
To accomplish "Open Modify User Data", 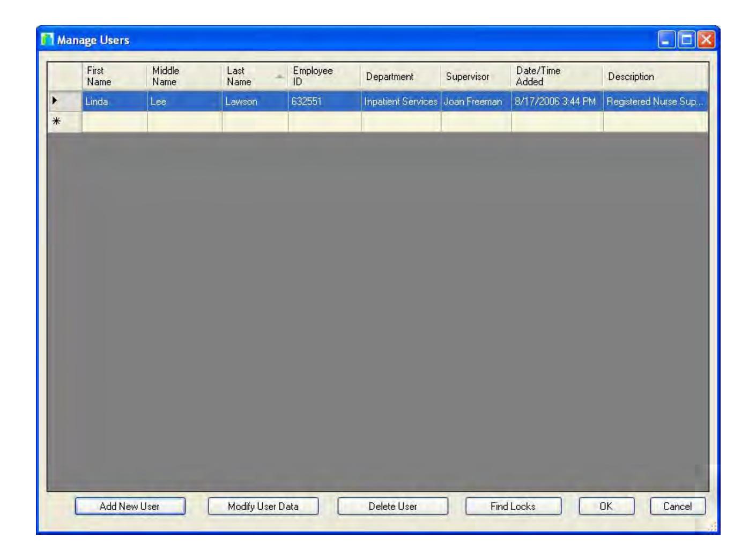I will pos(263,506).
